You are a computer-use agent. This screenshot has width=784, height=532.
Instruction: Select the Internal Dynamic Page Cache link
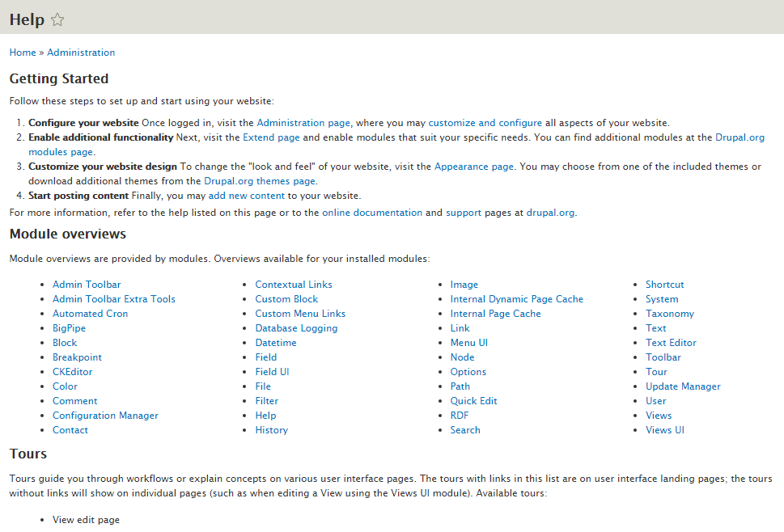[516, 299]
